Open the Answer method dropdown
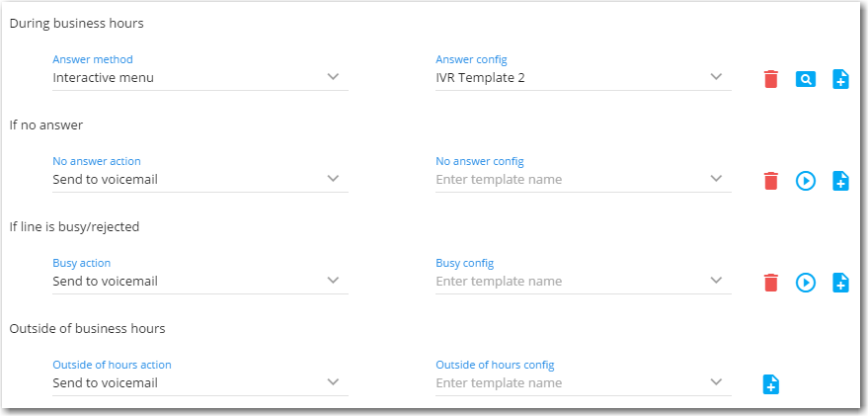868x416 pixels. [200, 77]
